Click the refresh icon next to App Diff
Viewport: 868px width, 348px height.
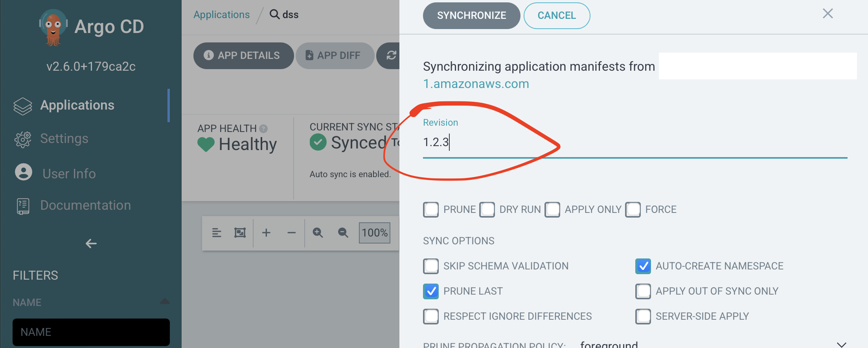tap(391, 55)
